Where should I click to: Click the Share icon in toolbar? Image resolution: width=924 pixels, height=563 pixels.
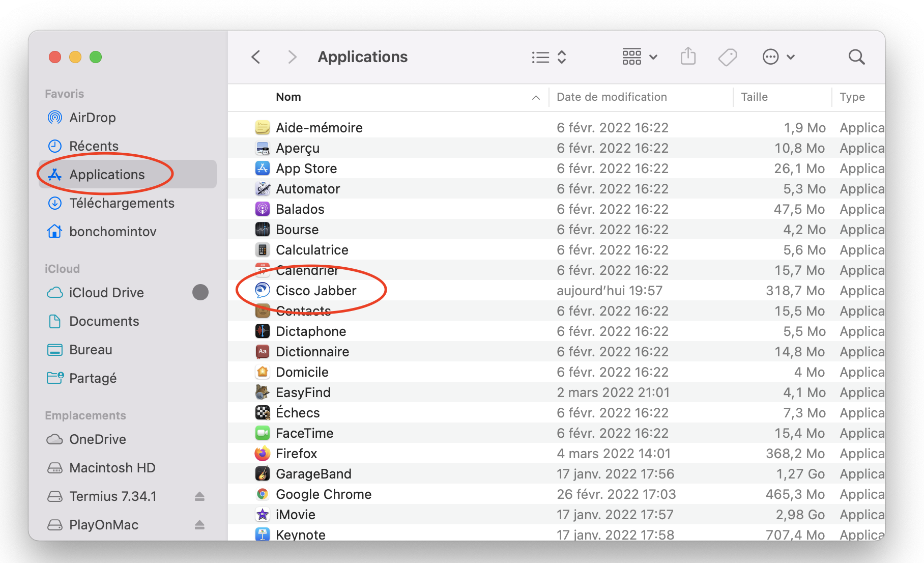(688, 57)
